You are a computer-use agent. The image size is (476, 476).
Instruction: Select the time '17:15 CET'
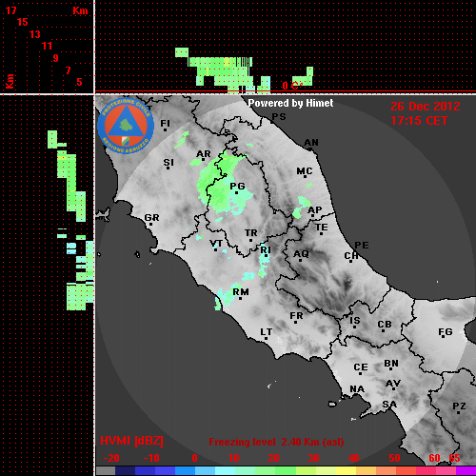419,121
